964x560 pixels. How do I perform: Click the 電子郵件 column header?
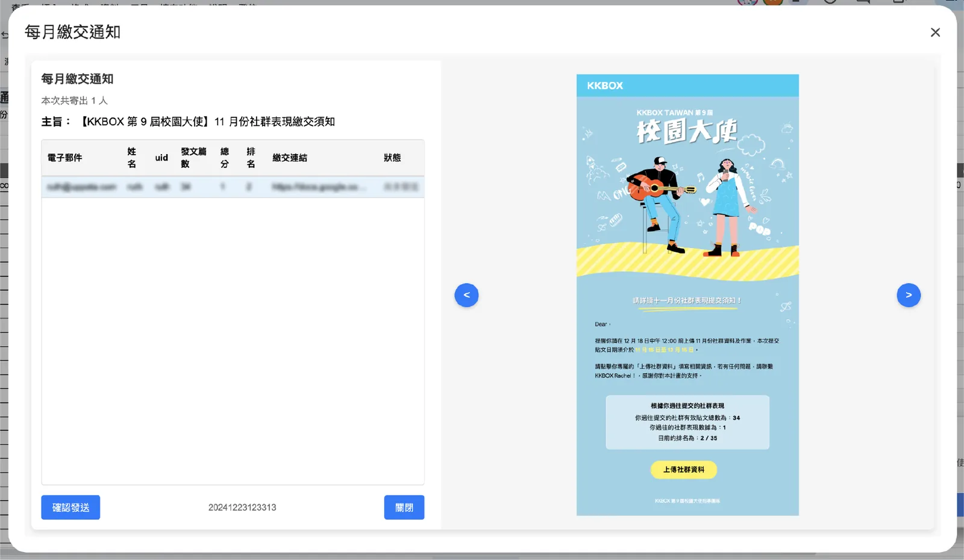click(65, 158)
